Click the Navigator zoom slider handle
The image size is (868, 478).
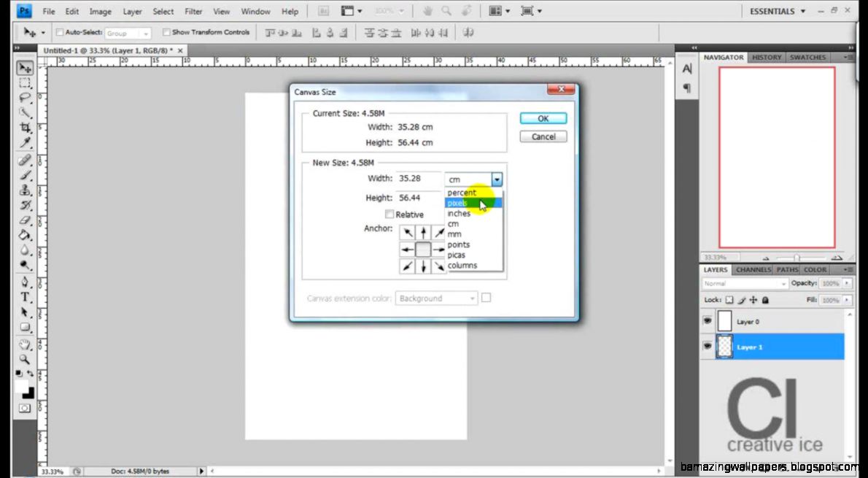click(797, 258)
